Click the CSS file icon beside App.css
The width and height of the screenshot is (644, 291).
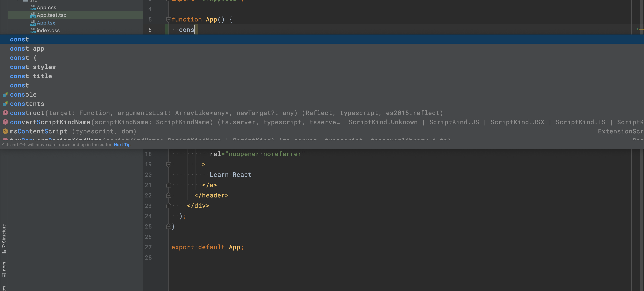coord(33,7)
